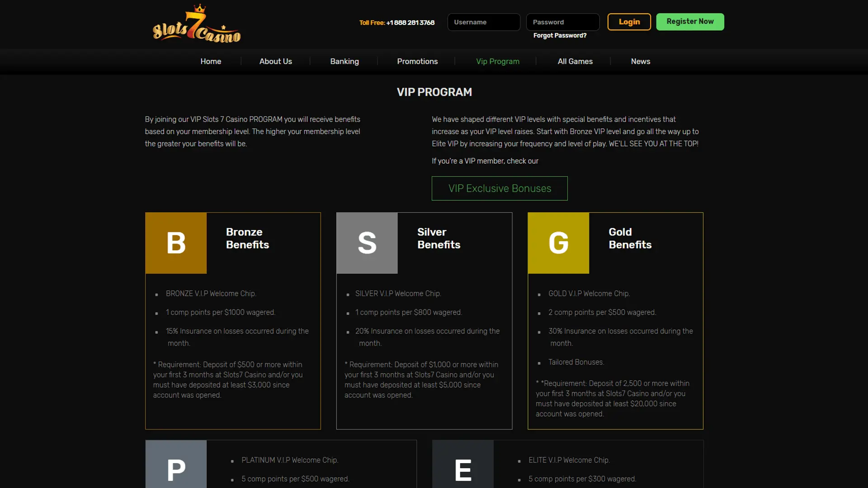868x488 pixels.
Task: Open the Banking section
Action: (x=344, y=61)
